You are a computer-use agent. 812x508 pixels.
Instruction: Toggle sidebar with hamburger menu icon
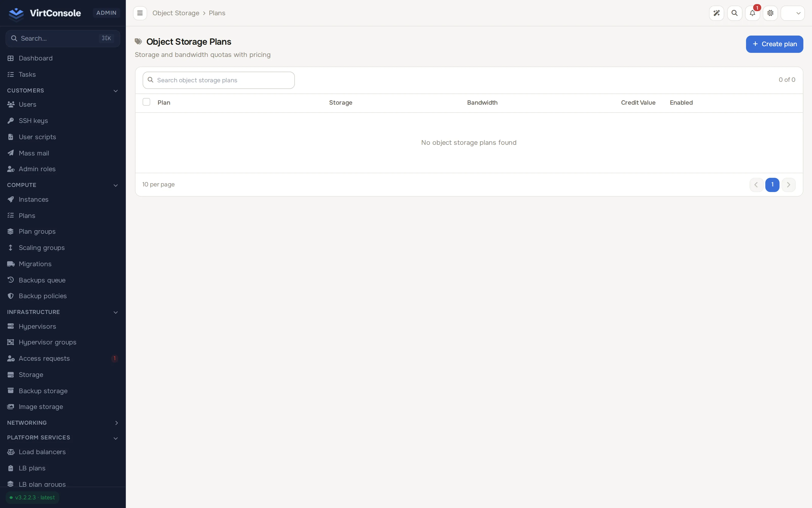(x=140, y=13)
